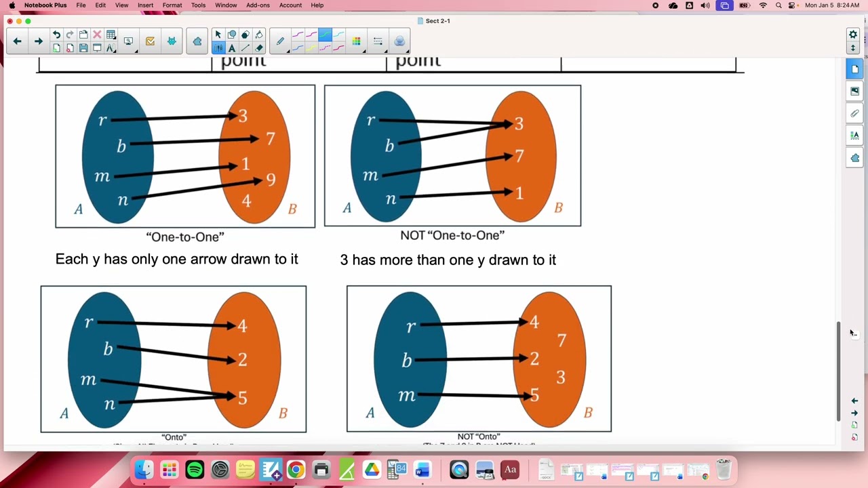Click the Wi-Fi icon in menu bar
868x488 pixels.
click(763, 5)
